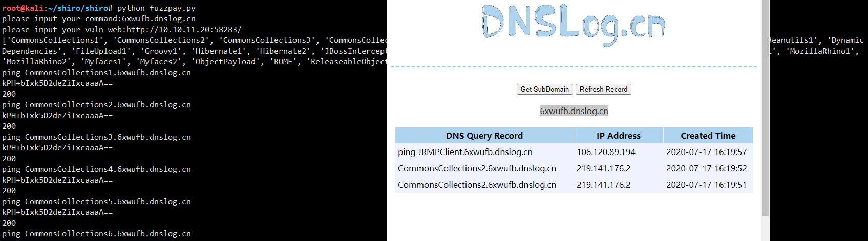Select the ping JRMPClient.6xwufb.dnslog.cn record
Viewport: 868px width, 241px height.
[x=465, y=152]
